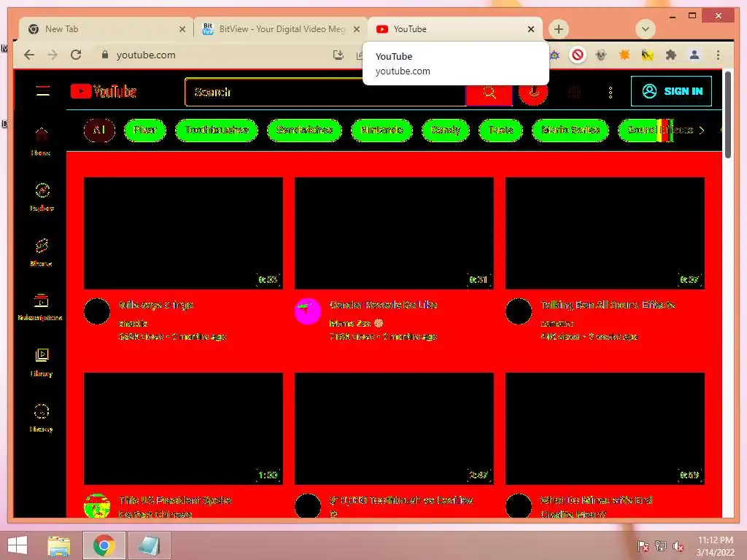The height and width of the screenshot is (560, 747).
Task: Open the Chrome three-dot menu
Action: 718,55
